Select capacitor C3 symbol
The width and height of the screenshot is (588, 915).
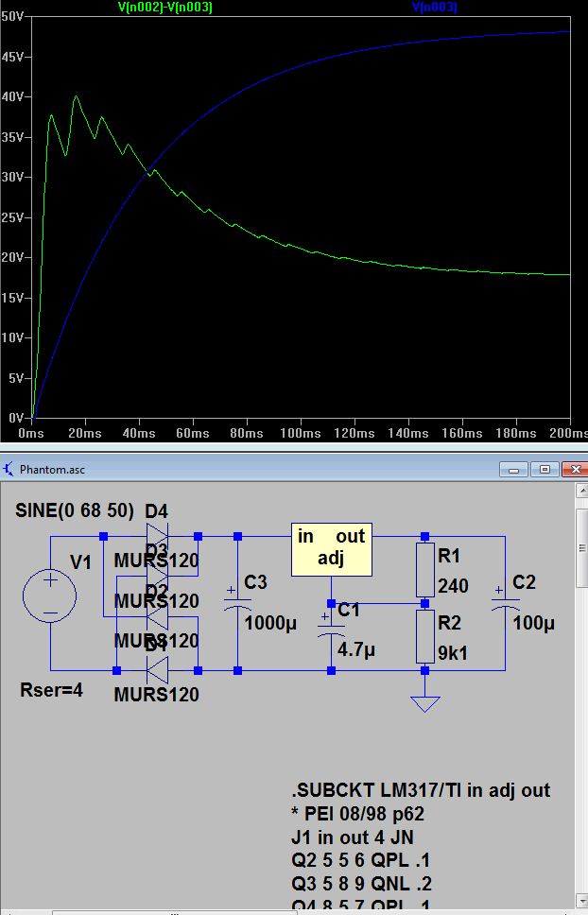point(237,598)
